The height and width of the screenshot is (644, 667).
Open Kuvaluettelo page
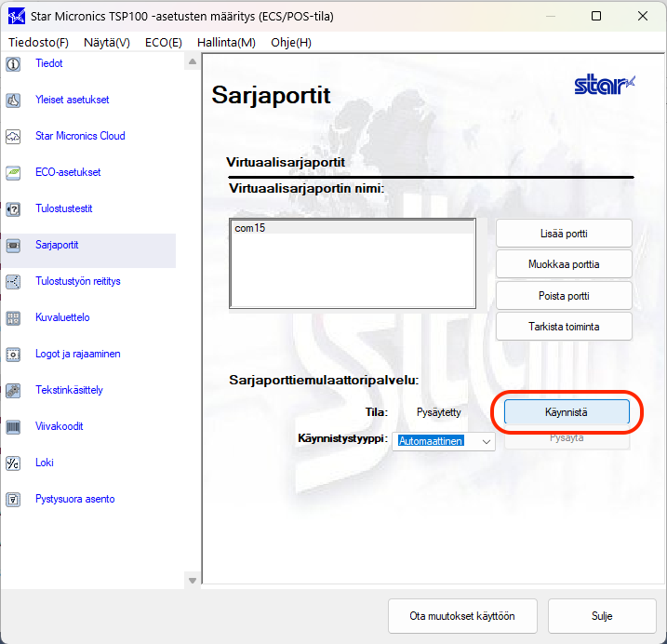click(x=62, y=317)
